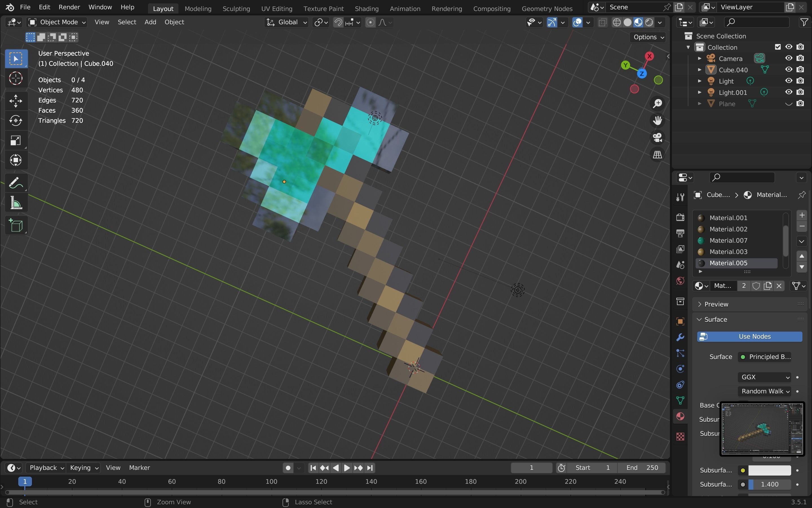Expand Cube.040 in outliner

click(699, 69)
